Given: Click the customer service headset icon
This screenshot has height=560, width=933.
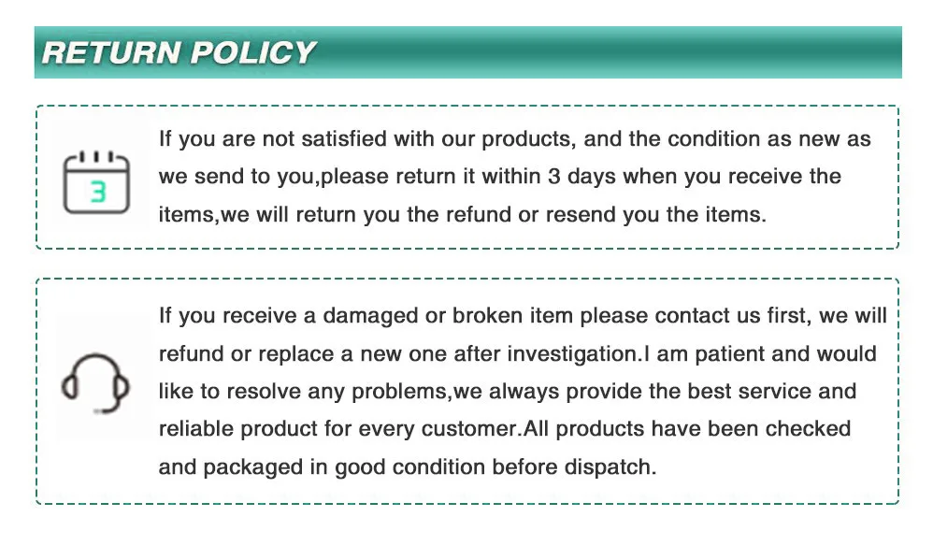Looking at the screenshot, I should 95,383.
